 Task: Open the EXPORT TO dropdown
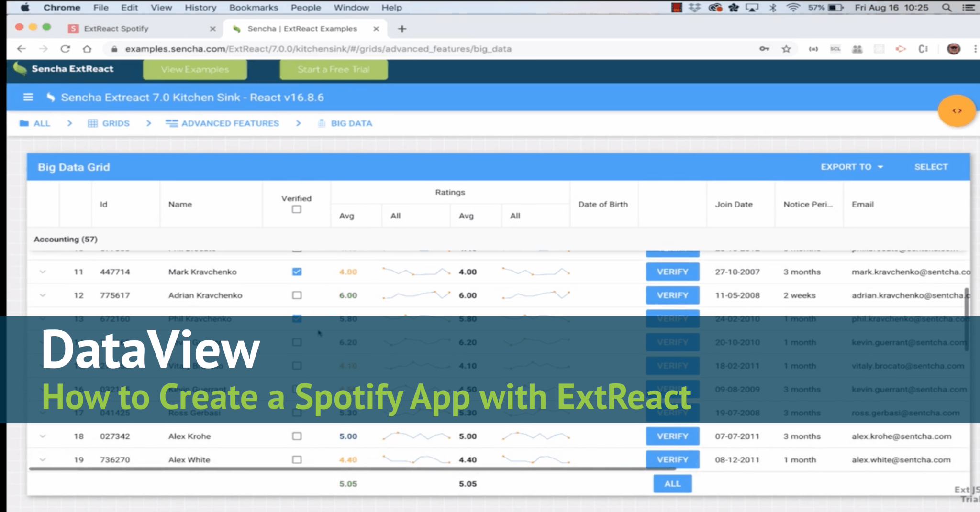click(x=852, y=167)
